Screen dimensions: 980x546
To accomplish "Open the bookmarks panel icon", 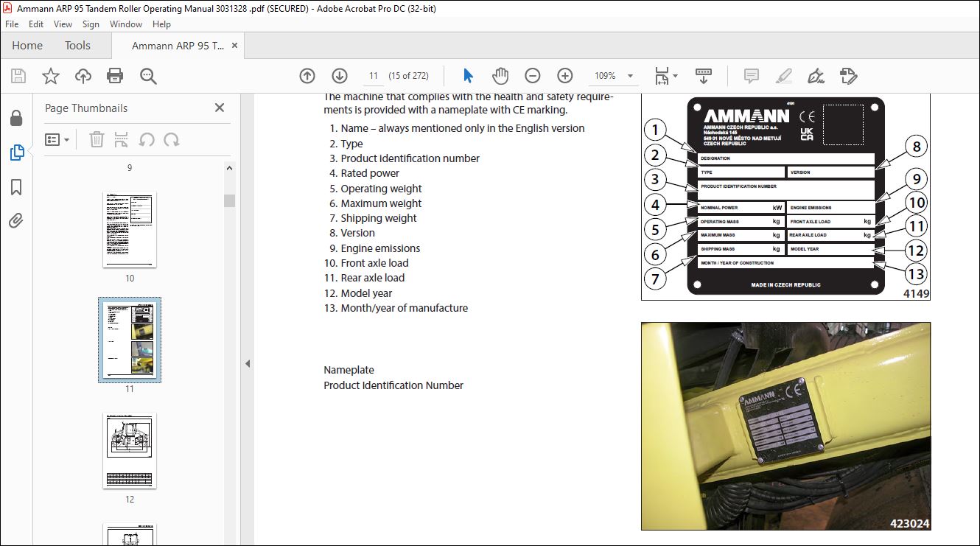I will tap(16, 187).
